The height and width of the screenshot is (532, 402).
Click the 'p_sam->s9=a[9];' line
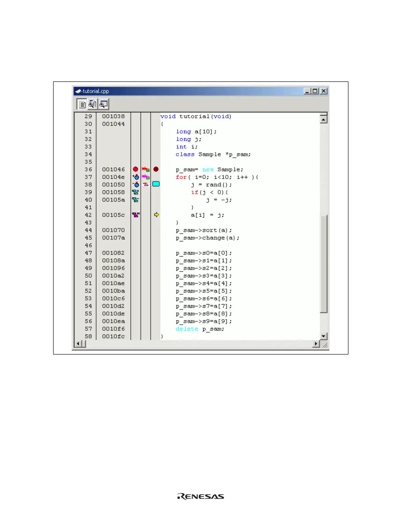pos(204,321)
